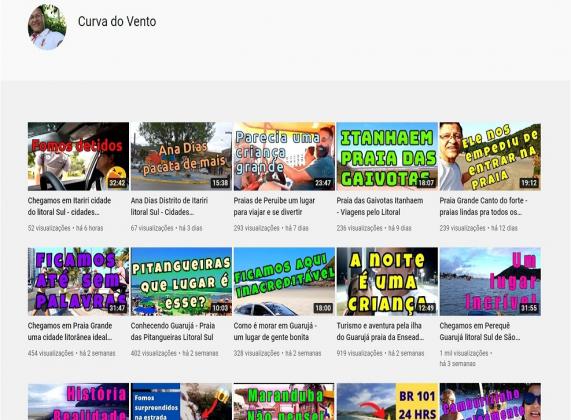
Task: Open the Curva do Vento channel avatar
Action: pyautogui.click(x=47, y=27)
